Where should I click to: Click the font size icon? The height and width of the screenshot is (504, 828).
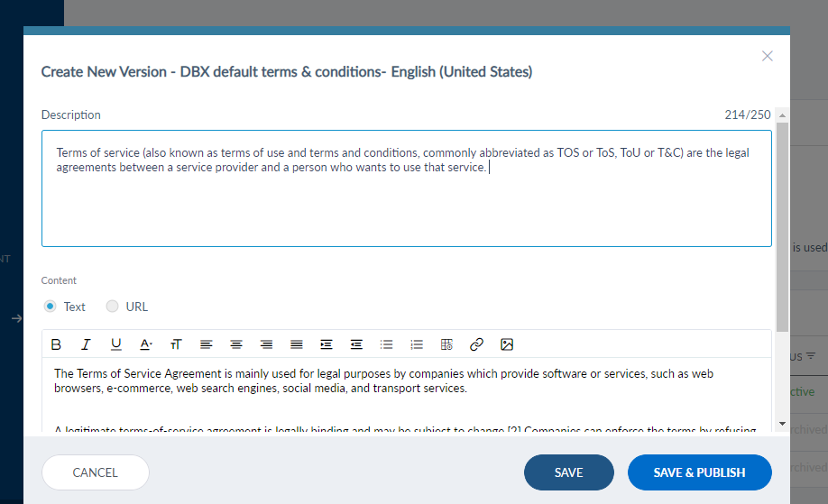click(176, 344)
